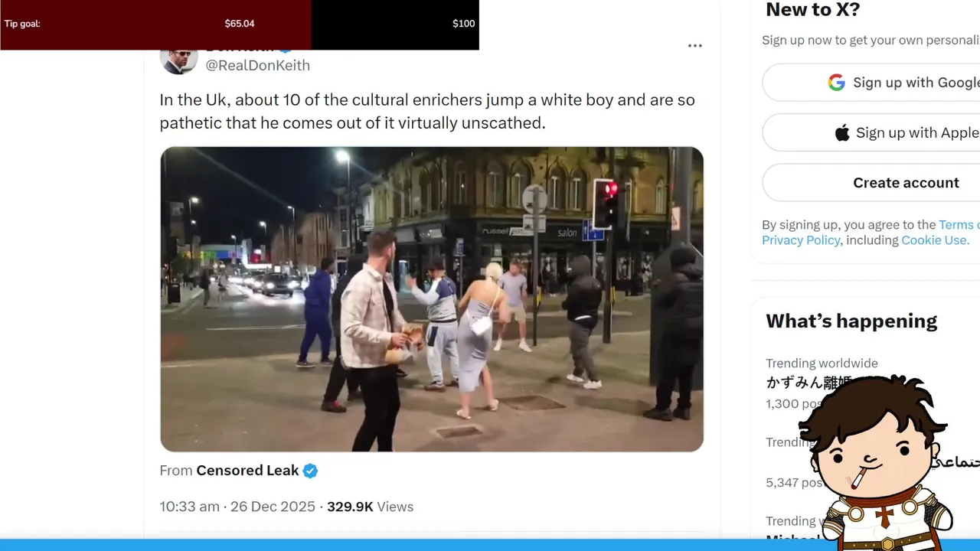Open the three-dot more options menu on post
The image size is (980, 551).
point(694,46)
